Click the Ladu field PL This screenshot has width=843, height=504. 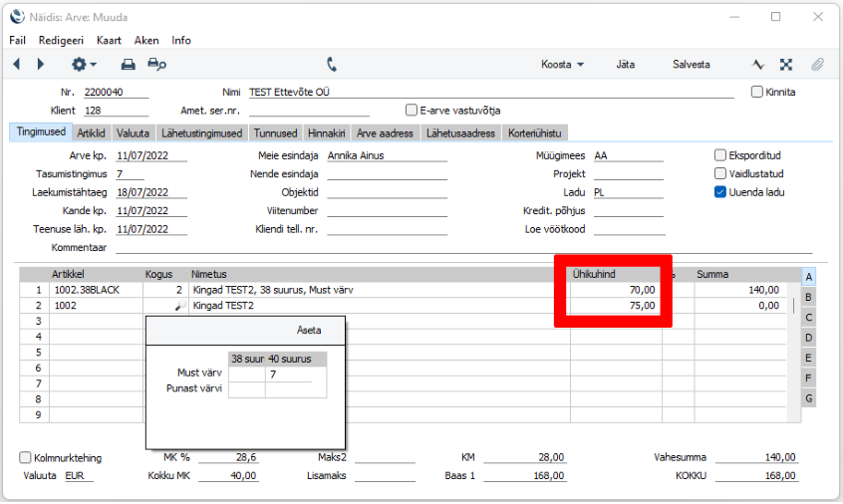pyautogui.click(x=629, y=192)
